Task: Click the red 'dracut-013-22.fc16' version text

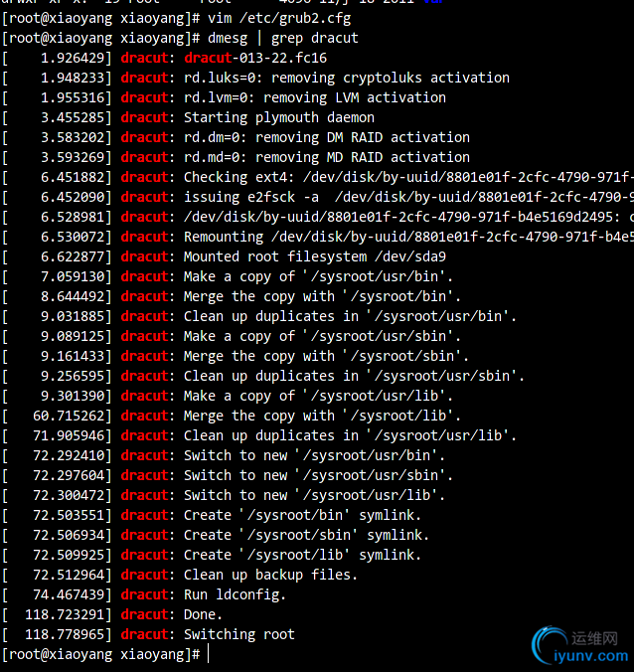Action: 255,58
